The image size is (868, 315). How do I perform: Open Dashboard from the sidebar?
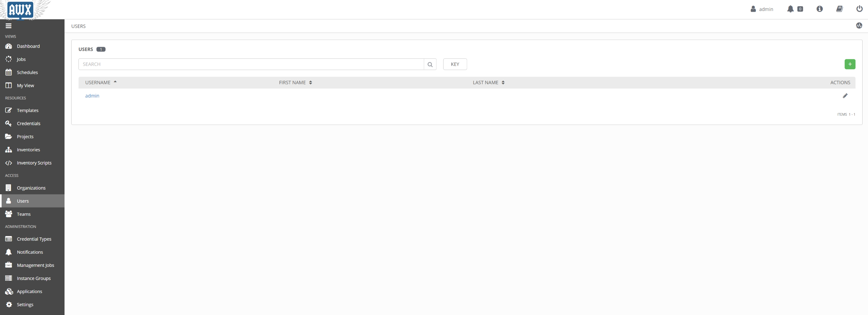[28, 46]
